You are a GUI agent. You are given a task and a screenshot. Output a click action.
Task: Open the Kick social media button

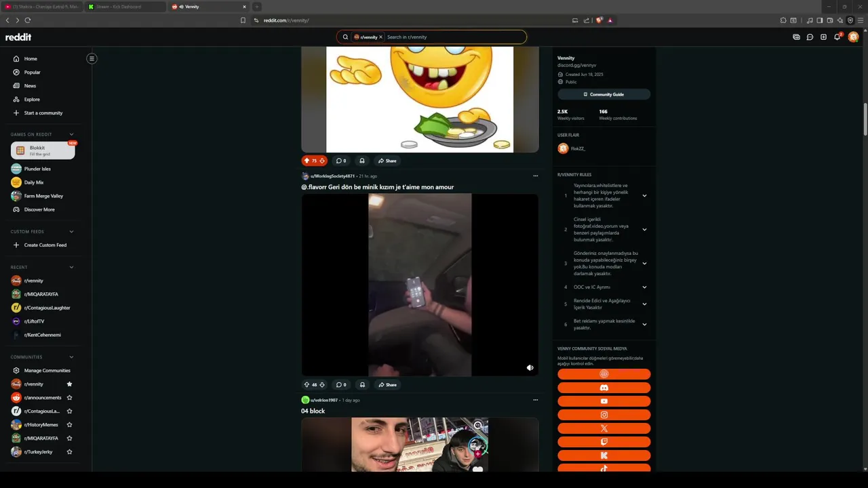[604, 455]
